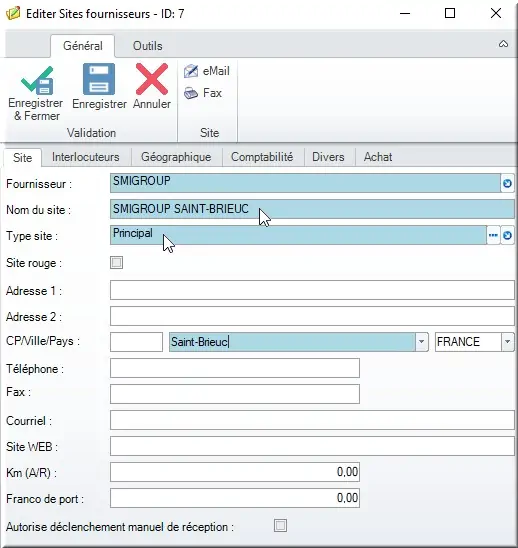Open the Fournisseur lookup arrow icon
This screenshot has width=518, height=548.
pos(507,183)
